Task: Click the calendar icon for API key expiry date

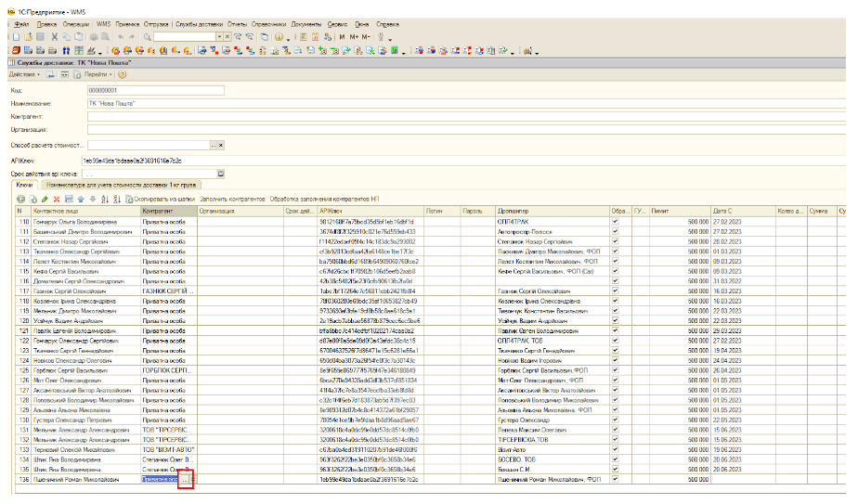Action: tap(220, 174)
